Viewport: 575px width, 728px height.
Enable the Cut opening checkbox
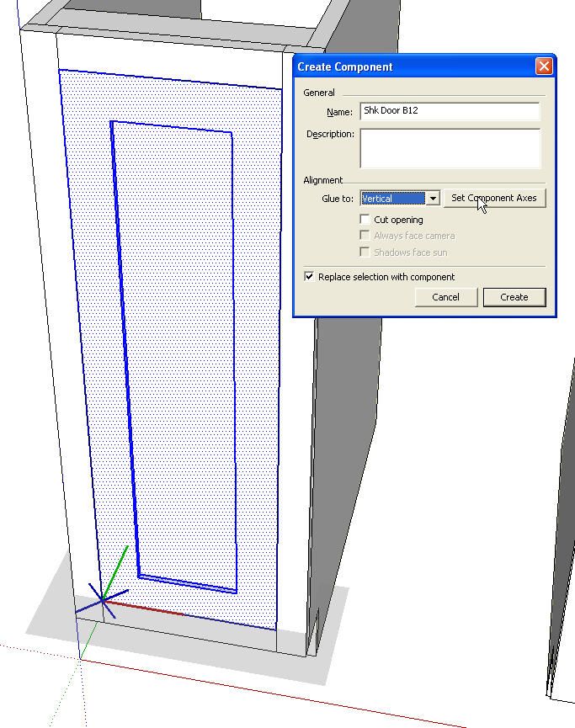point(365,219)
